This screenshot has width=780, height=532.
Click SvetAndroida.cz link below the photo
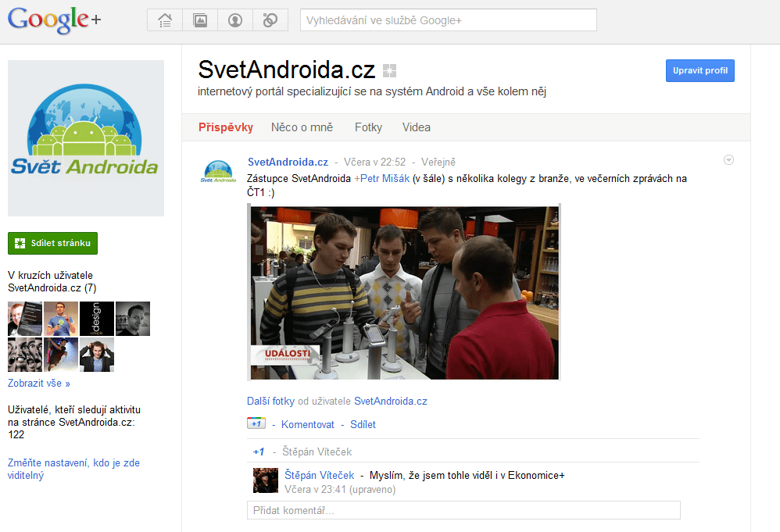(x=391, y=402)
